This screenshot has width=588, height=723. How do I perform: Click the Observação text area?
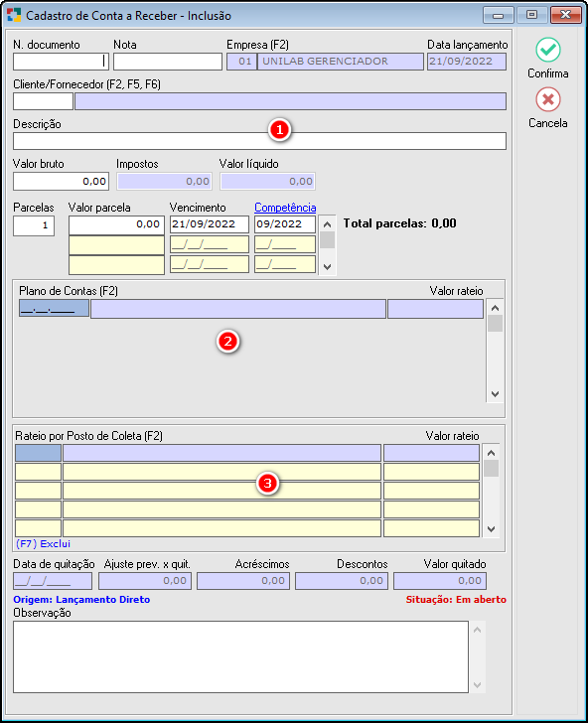[x=240, y=657]
